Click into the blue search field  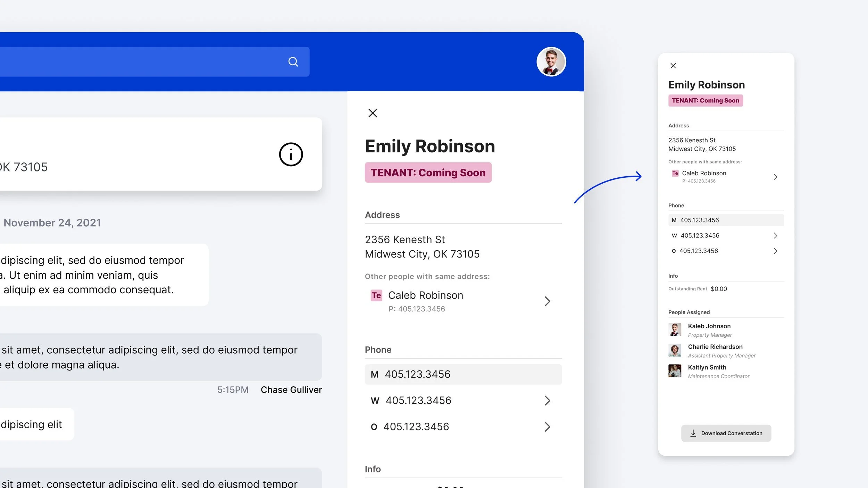[139, 62]
